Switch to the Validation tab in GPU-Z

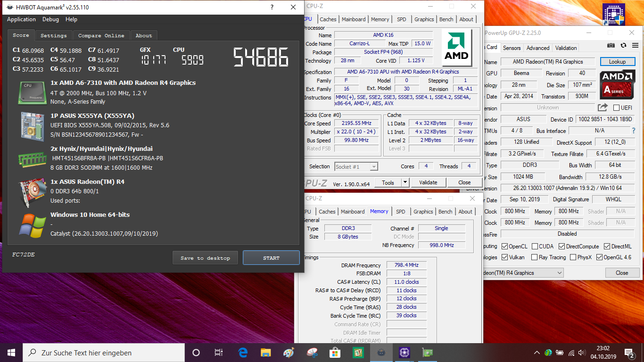pos(566,48)
